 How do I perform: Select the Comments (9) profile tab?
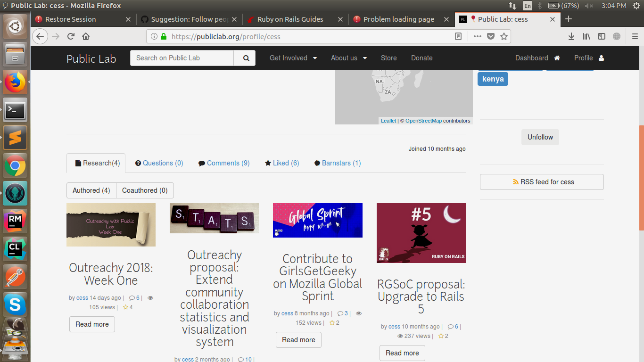[224, 163]
